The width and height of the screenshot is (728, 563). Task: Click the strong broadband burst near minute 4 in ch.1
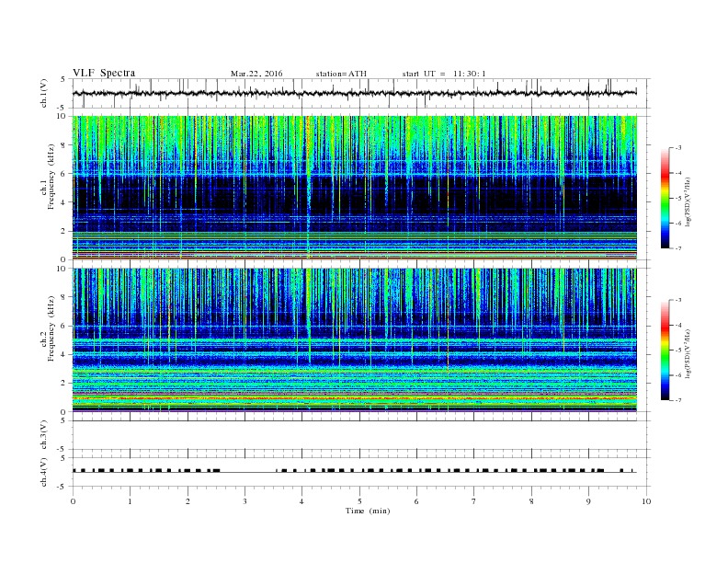307,186
